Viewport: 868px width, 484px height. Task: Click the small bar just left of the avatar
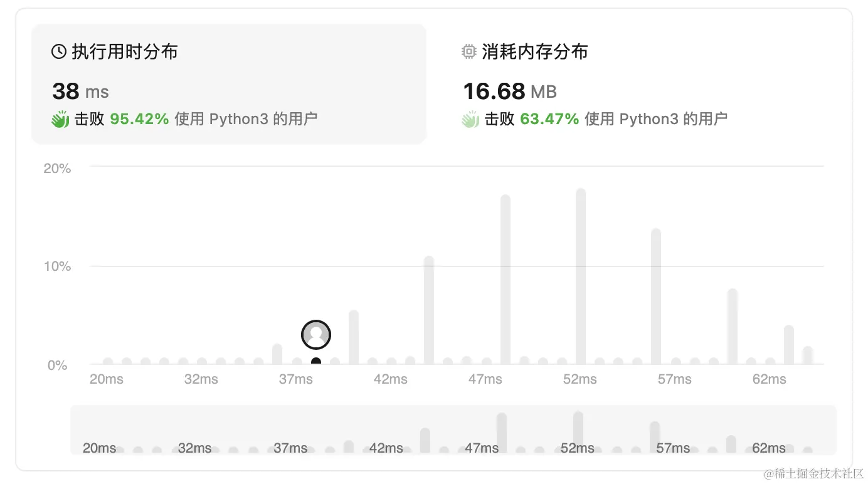277,354
